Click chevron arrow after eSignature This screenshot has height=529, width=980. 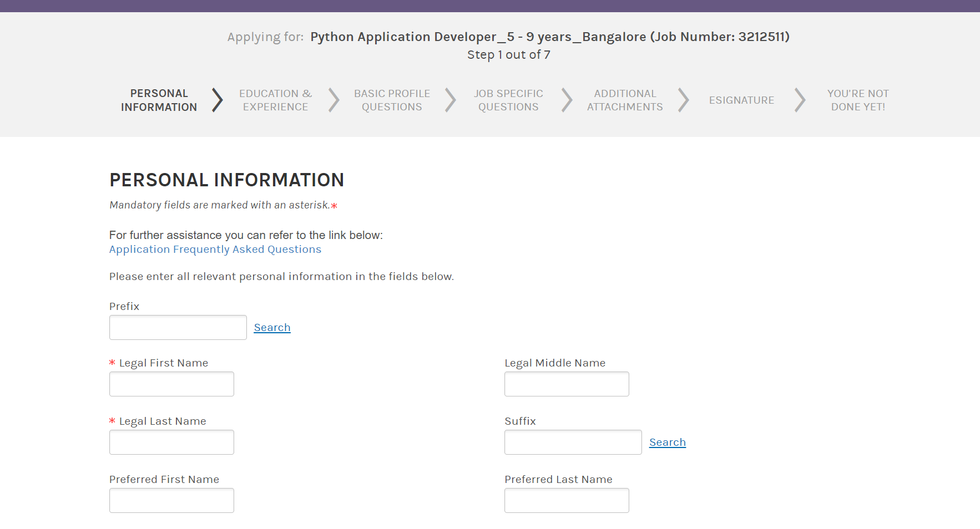(x=800, y=100)
